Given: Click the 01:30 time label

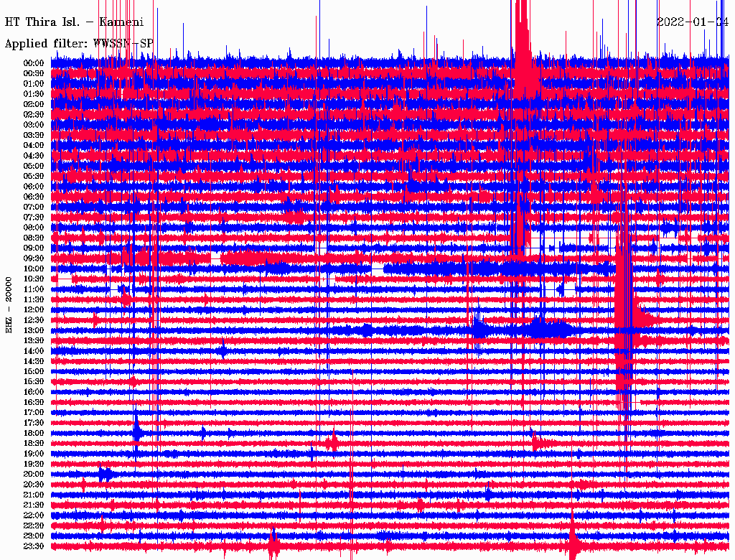Looking at the screenshot, I should coord(34,94).
